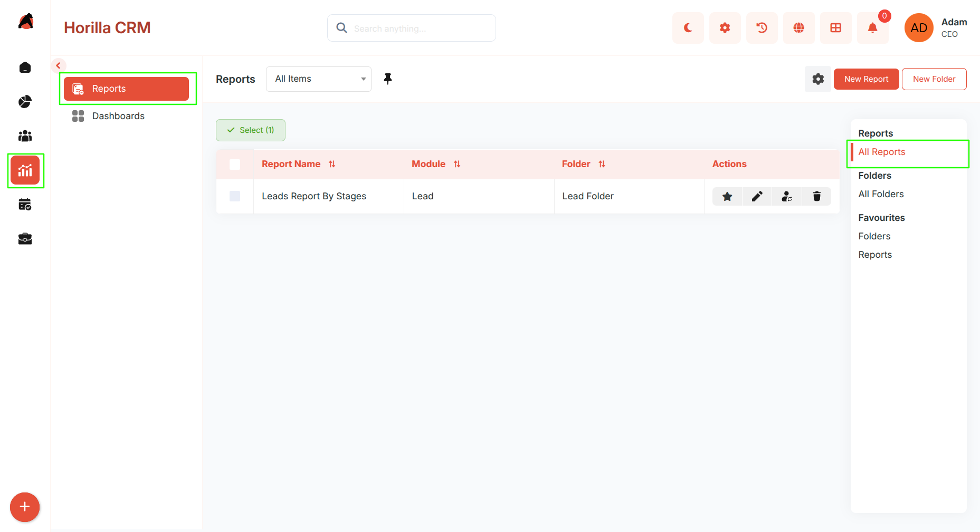The width and height of the screenshot is (980, 532).
Task: Click the red plus quick-create button
Action: tap(25, 507)
